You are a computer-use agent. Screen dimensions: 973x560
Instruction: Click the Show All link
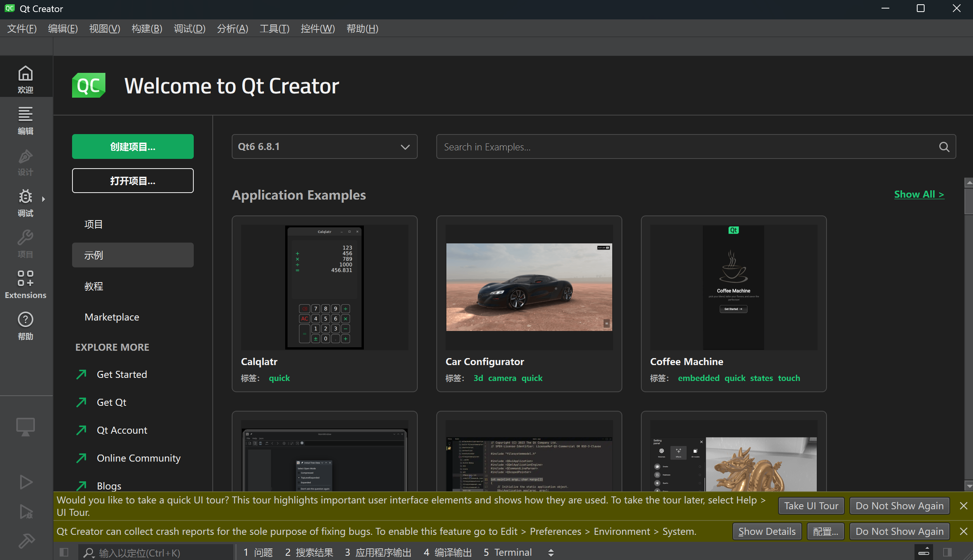pos(919,195)
